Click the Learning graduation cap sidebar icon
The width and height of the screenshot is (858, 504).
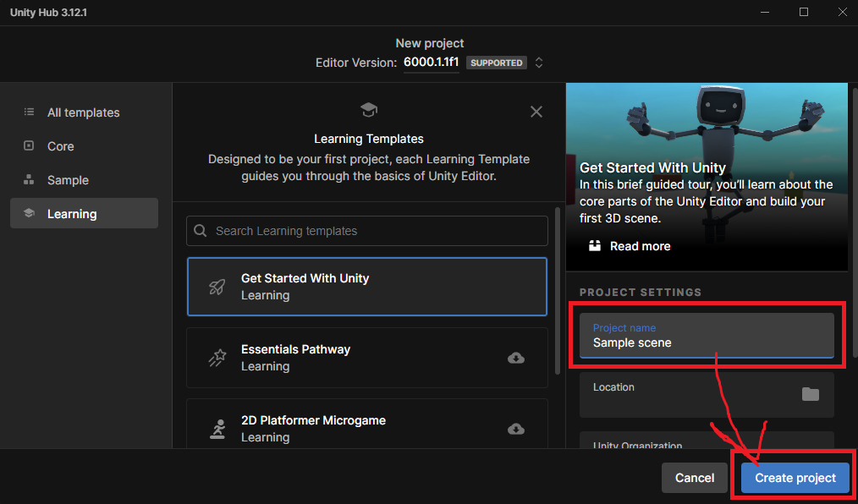tap(29, 213)
